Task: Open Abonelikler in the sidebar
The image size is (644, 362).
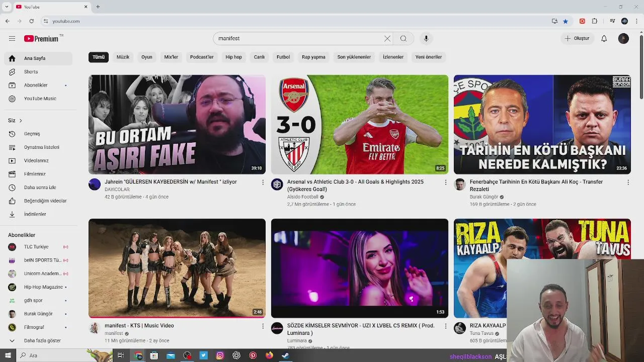Action: coord(38,85)
